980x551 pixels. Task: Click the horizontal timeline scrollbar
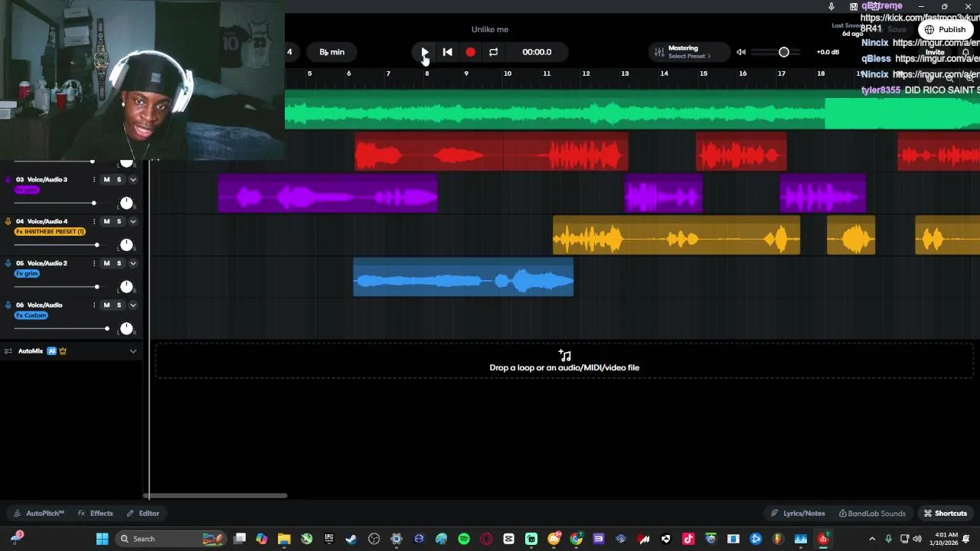(217, 496)
